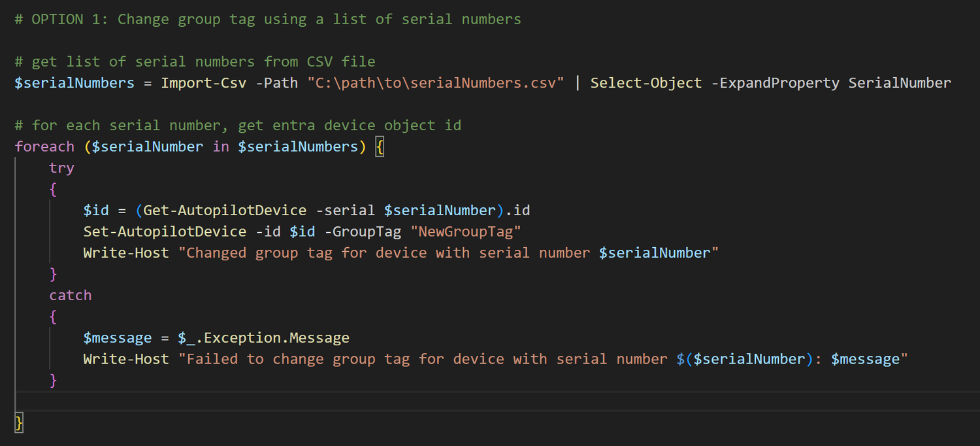Click the "# OPTION 1" comment line
980x446 pixels.
[x=268, y=20]
